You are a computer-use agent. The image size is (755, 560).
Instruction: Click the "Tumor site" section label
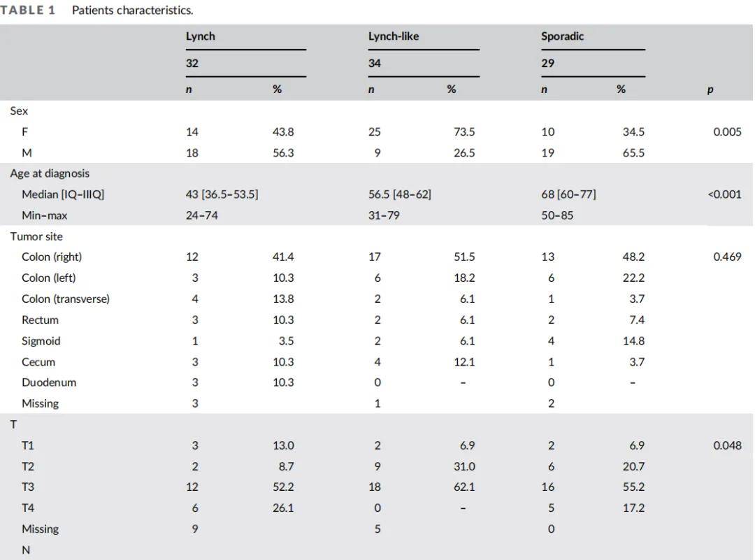tap(36, 236)
